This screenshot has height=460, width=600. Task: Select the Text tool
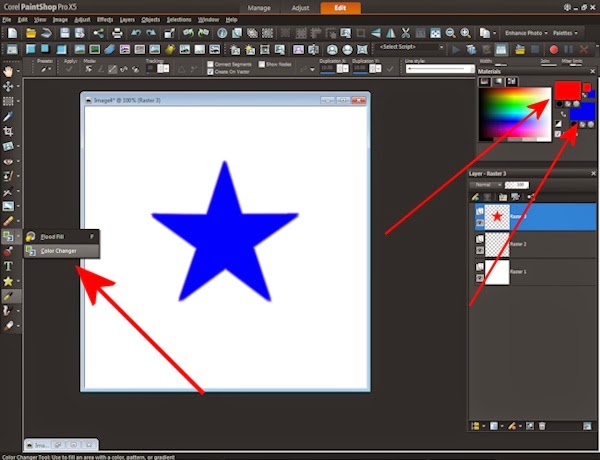[8, 266]
